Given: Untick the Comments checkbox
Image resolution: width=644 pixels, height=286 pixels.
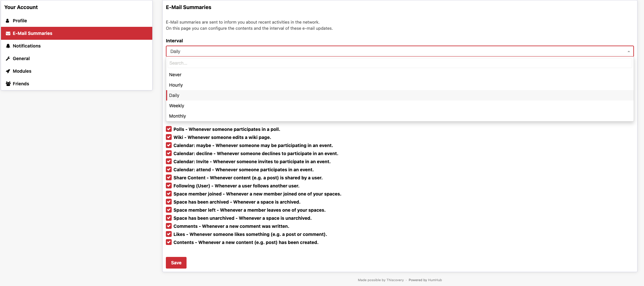Looking at the screenshot, I should click(169, 226).
